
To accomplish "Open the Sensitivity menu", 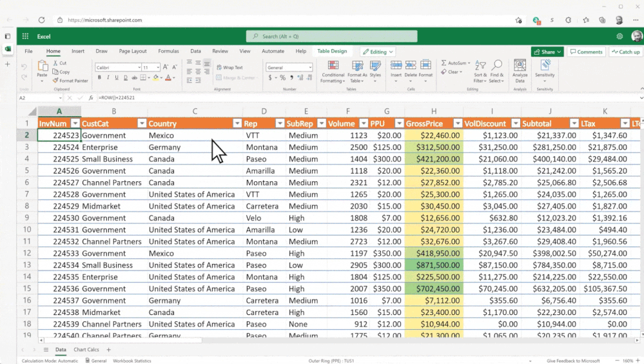I will coord(545,71).
